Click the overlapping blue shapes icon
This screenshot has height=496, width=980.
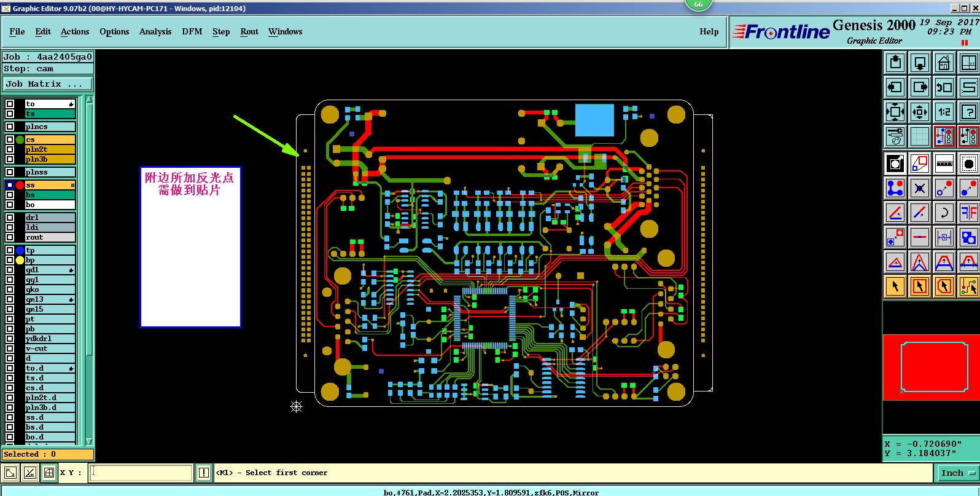pos(969,237)
